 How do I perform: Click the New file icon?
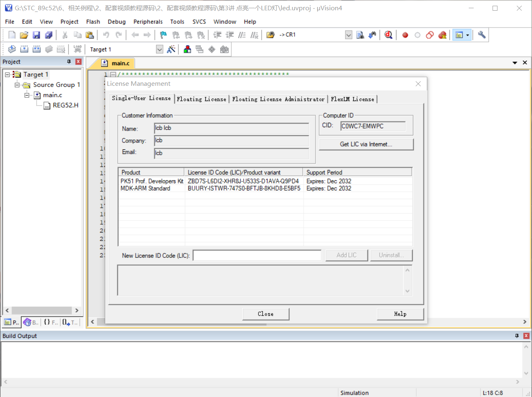(x=12, y=35)
